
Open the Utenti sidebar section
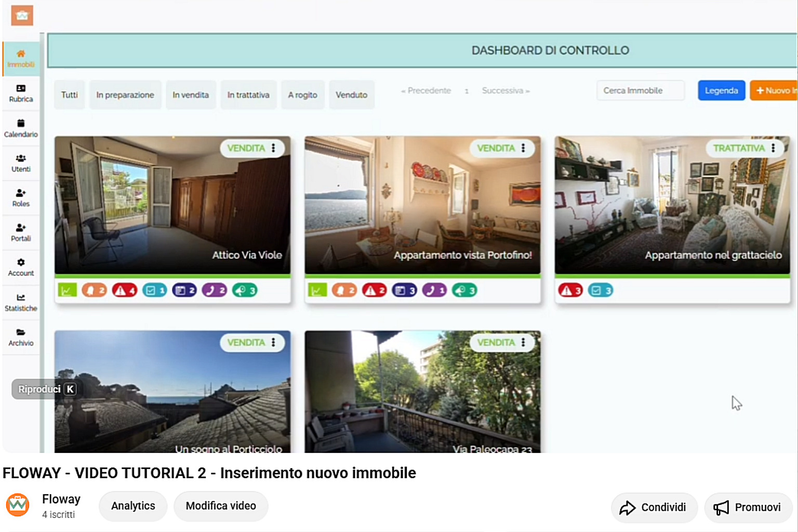point(21,163)
